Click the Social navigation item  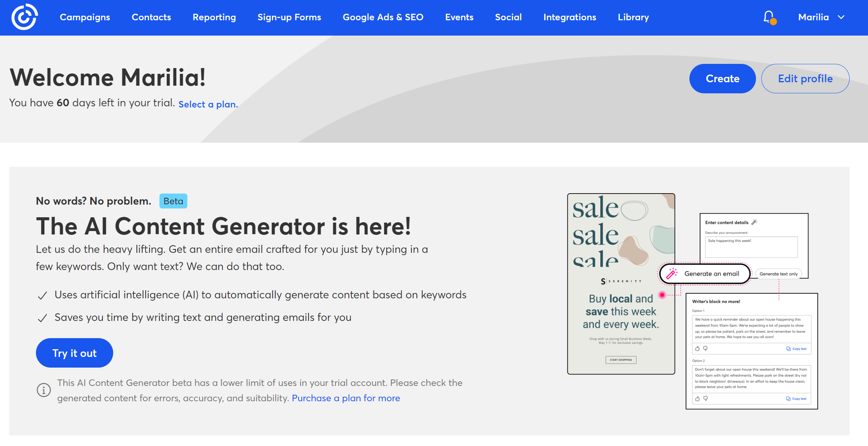pos(508,17)
